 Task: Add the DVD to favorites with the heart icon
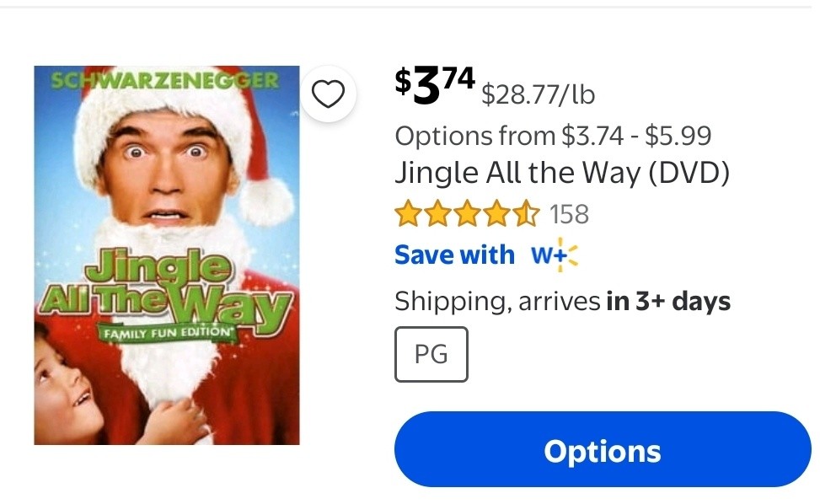(328, 94)
